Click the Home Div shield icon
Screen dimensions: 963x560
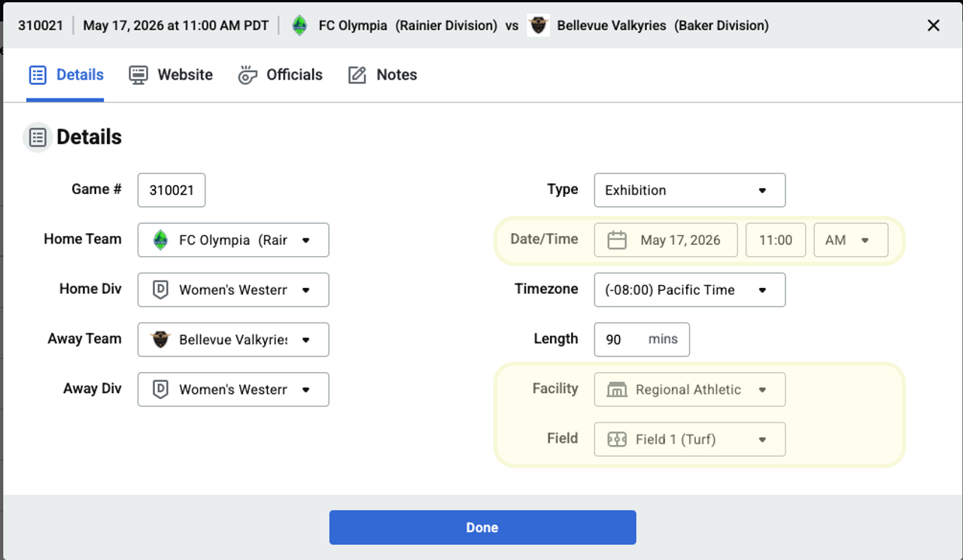point(160,290)
